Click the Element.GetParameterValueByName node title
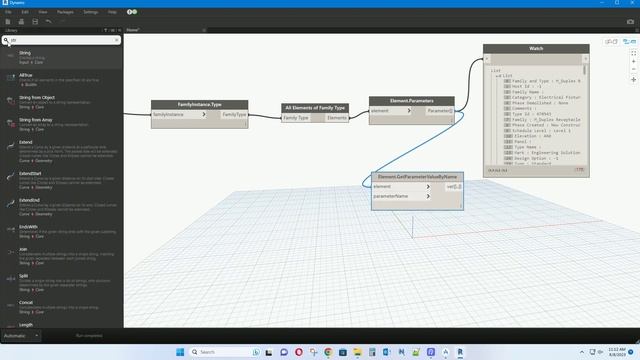 pyautogui.click(x=417, y=177)
